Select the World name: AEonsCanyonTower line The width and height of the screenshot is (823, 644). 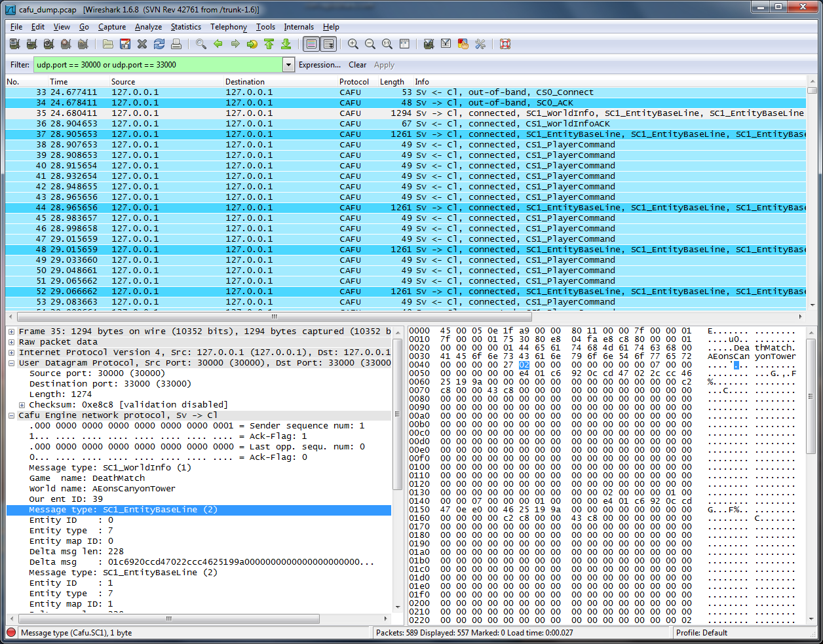pos(102,489)
